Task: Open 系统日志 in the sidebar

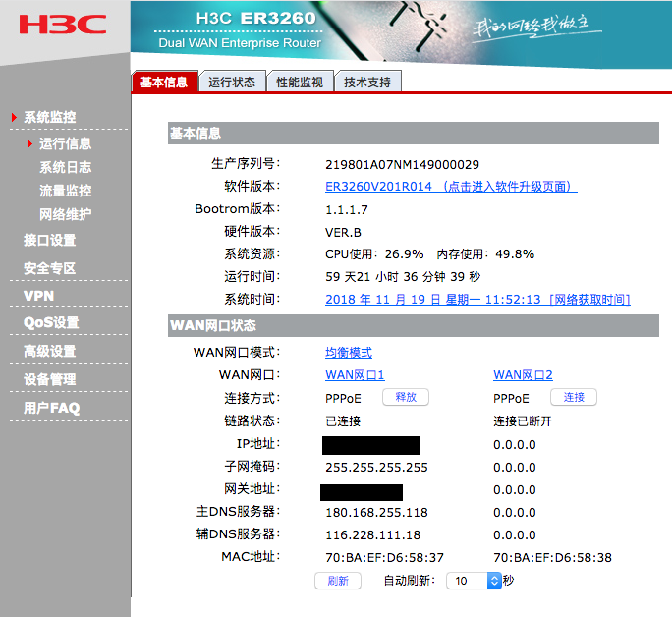Action: tap(65, 167)
